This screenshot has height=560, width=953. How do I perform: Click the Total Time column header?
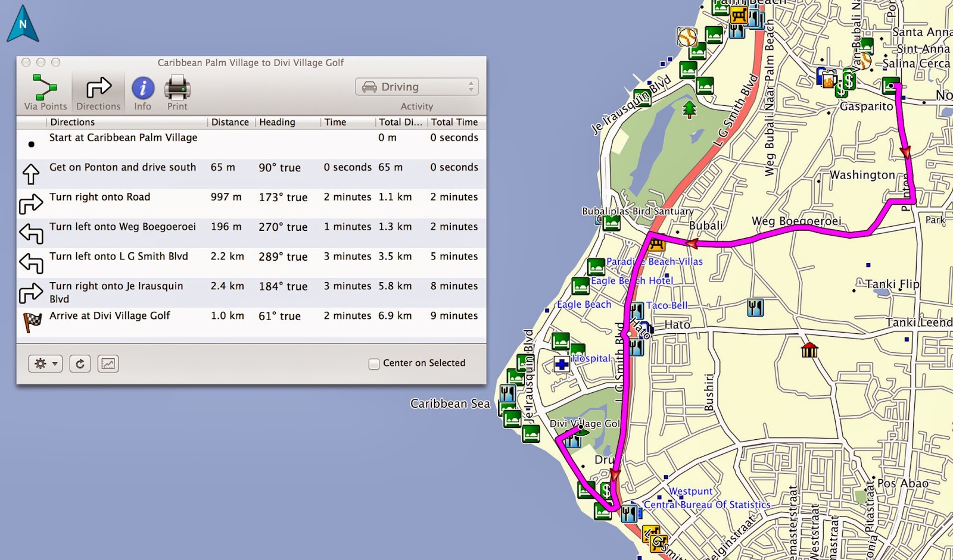tap(456, 122)
